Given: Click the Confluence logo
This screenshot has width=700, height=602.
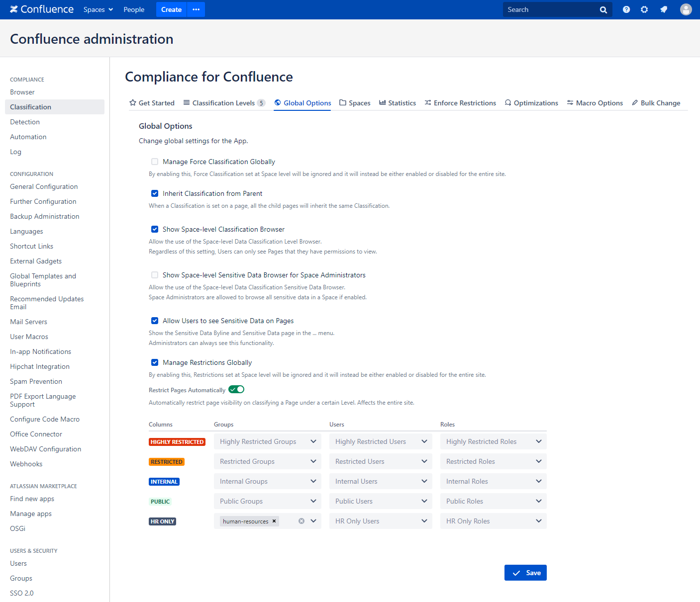Looking at the screenshot, I should point(42,9).
